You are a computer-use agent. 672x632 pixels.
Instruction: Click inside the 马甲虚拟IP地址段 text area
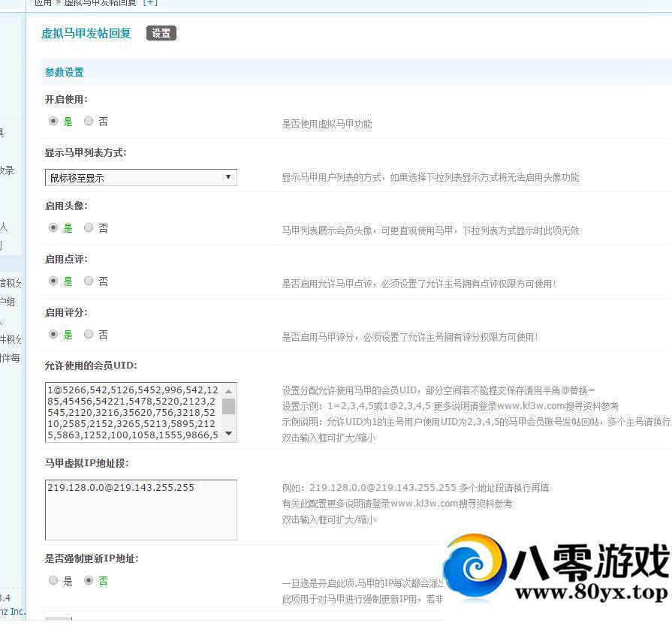[140, 510]
